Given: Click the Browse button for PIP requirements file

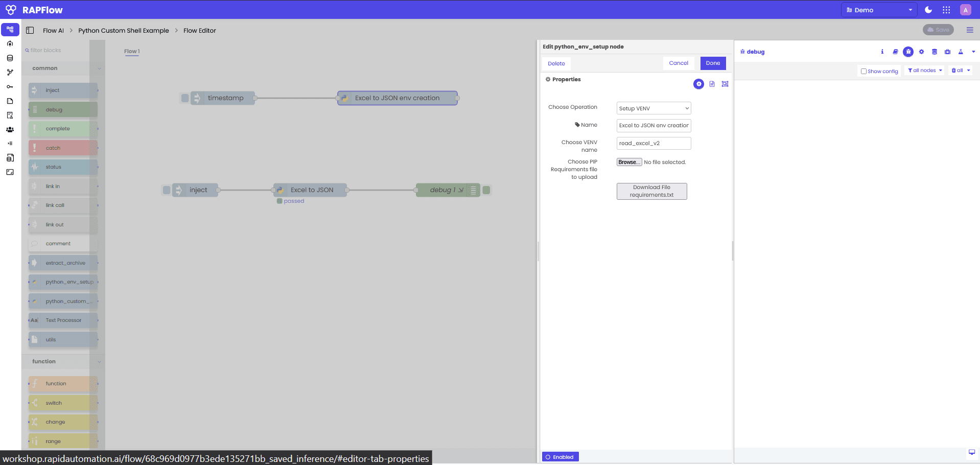Looking at the screenshot, I should tap(629, 162).
